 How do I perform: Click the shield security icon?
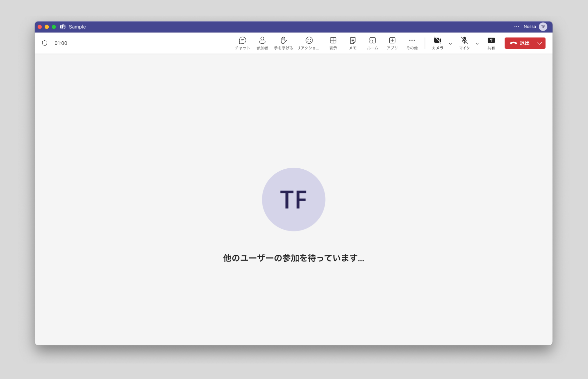click(x=45, y=43)
